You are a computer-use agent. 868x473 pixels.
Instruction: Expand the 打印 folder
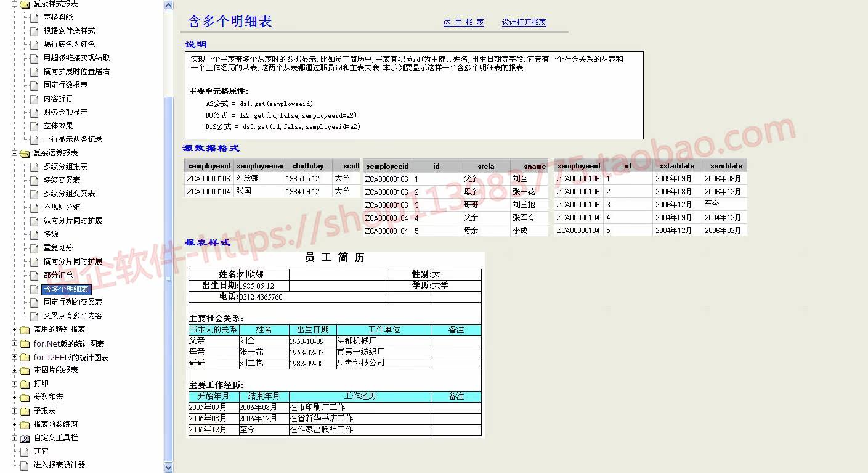(x=14, y=384)
